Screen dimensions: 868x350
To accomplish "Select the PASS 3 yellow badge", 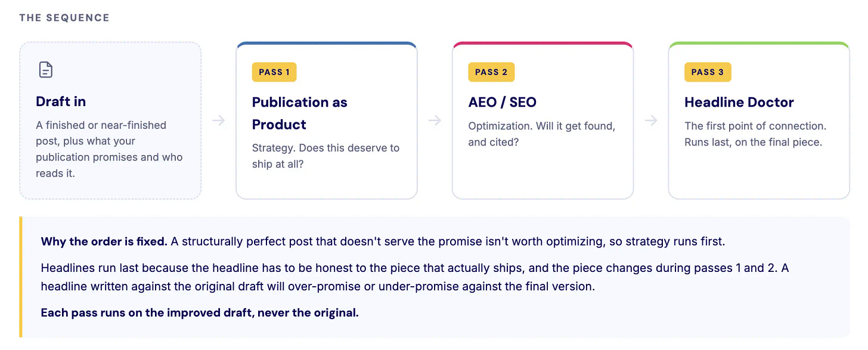I will tap(708, 72).
